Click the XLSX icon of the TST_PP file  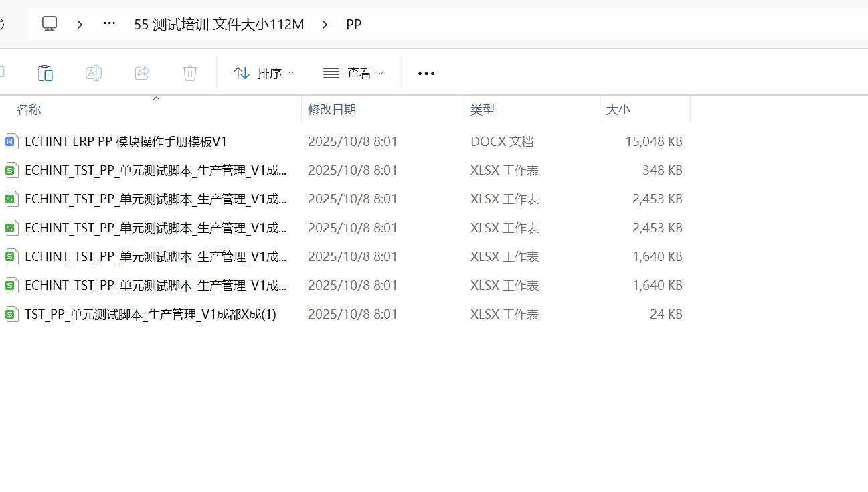[11, 314]
